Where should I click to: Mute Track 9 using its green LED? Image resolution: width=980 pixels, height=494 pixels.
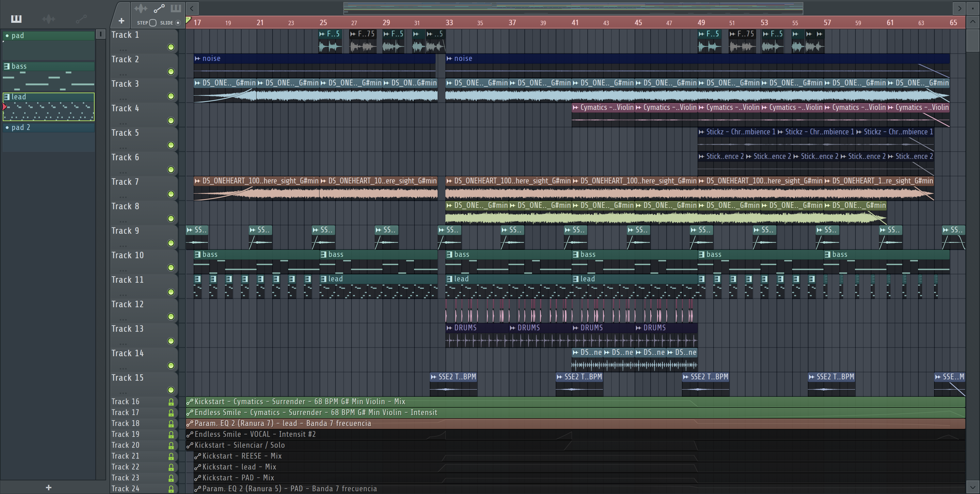click(x=171, y=243)
